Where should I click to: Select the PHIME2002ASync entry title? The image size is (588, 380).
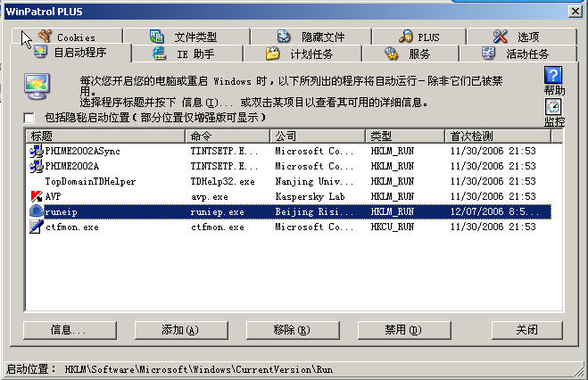tap(83, 151)
